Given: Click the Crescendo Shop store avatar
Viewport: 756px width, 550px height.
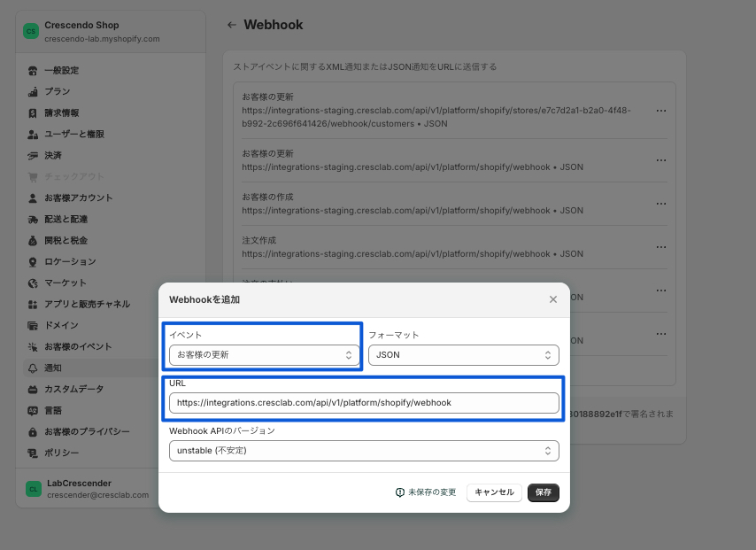Looking at the screenshot, I should [x=31, y=32].
